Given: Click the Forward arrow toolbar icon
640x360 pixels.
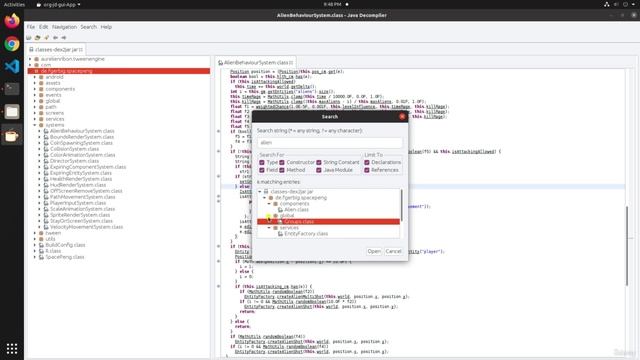Looking at the screenshot, I should [x=64, y=38].
